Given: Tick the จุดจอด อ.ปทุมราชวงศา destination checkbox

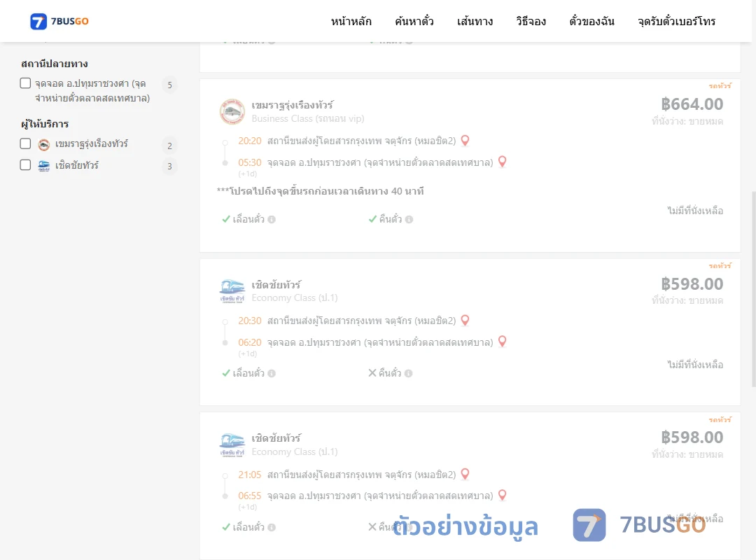Looking at the screenshot, I should (x=26, y=83).
